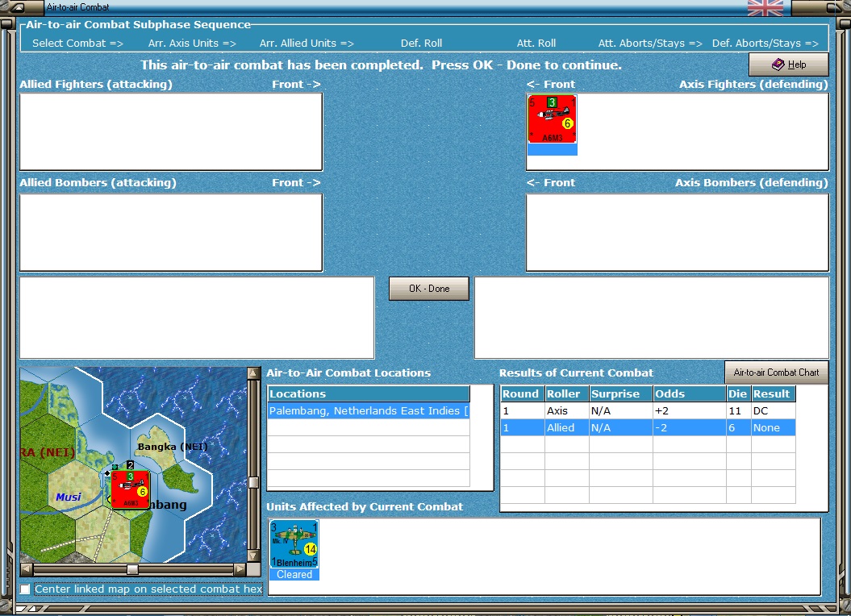Click the +2 odds cell
Image resolution: width=851 pixels, height=616 pixels.
pyautogui.click(x=689, y=411)
